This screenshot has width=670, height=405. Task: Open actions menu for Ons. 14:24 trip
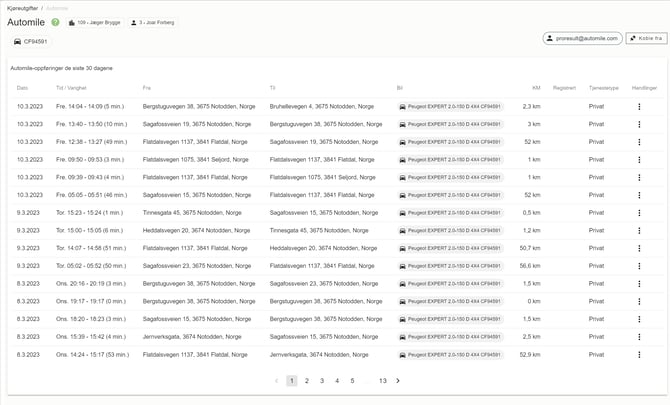[639, 355]
